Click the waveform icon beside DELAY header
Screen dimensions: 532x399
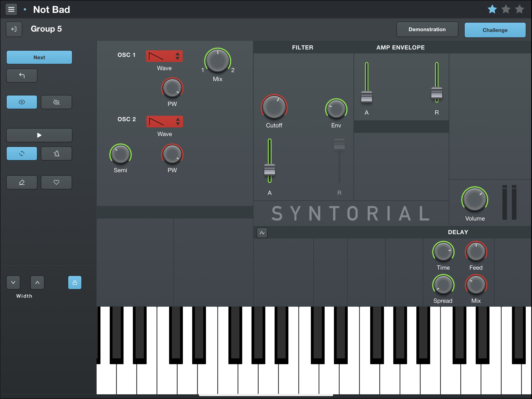(x=262, y=233)
